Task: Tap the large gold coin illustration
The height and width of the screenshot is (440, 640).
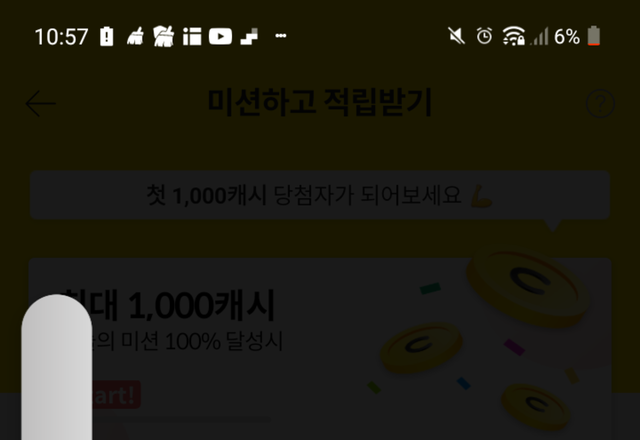Action: [529, 288]
